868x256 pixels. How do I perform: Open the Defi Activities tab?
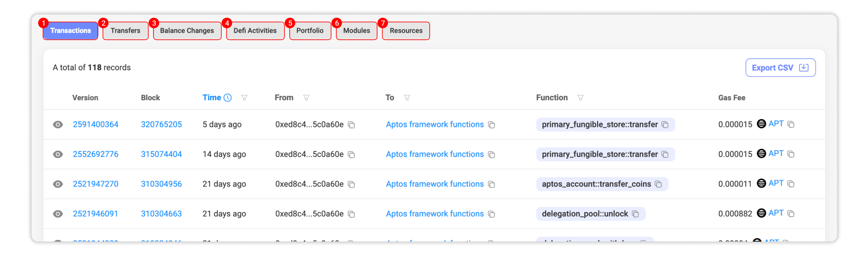click(x=255, y=31)
